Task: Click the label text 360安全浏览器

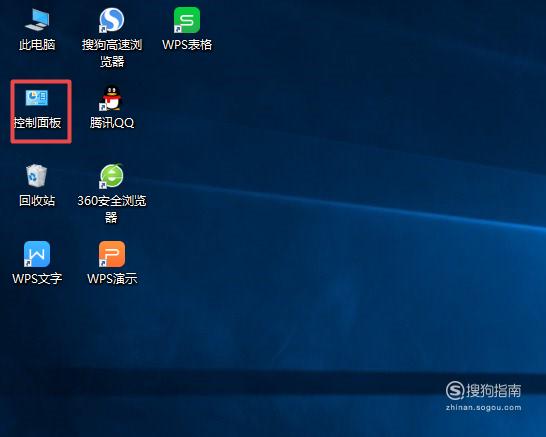Action: (111, 209)
